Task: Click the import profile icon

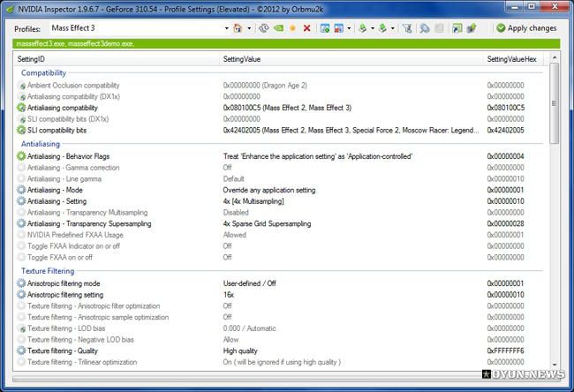Action: click(382, 28)
